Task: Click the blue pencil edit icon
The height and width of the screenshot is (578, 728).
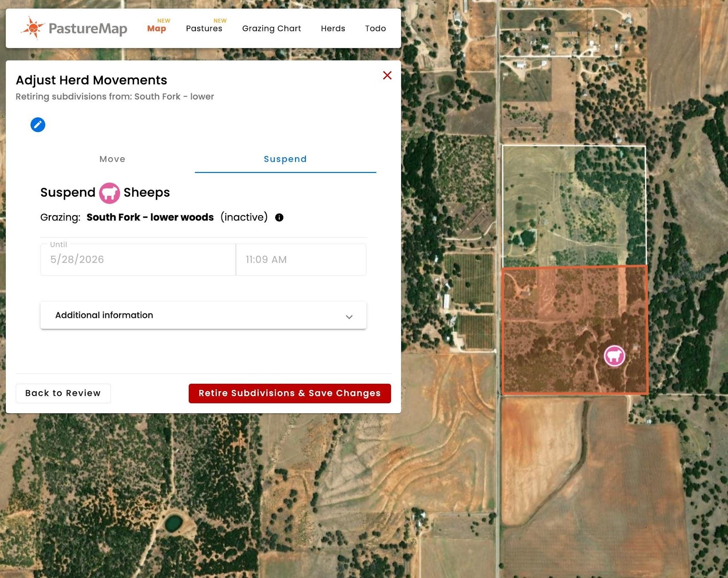Action: (x=38, y=125)
